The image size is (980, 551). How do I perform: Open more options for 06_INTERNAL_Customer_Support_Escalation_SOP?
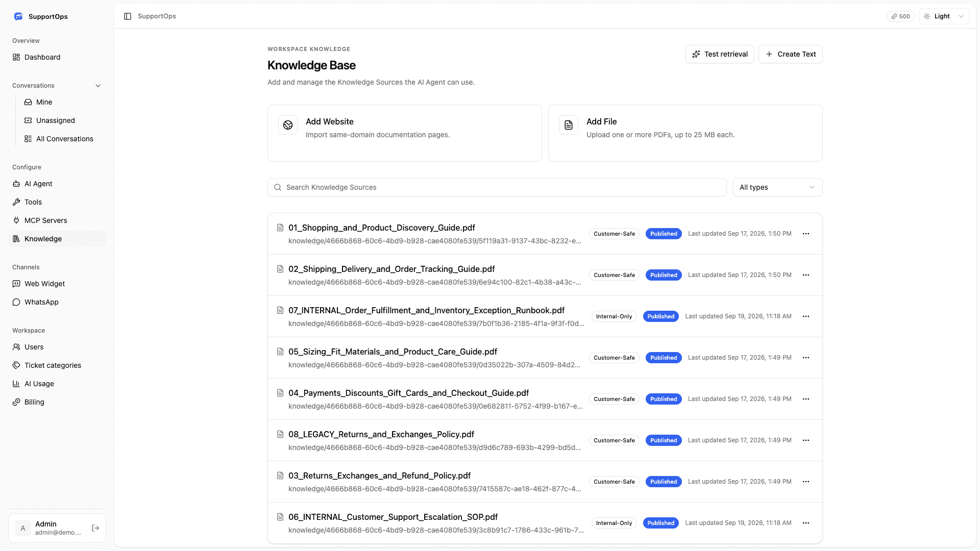806,523
